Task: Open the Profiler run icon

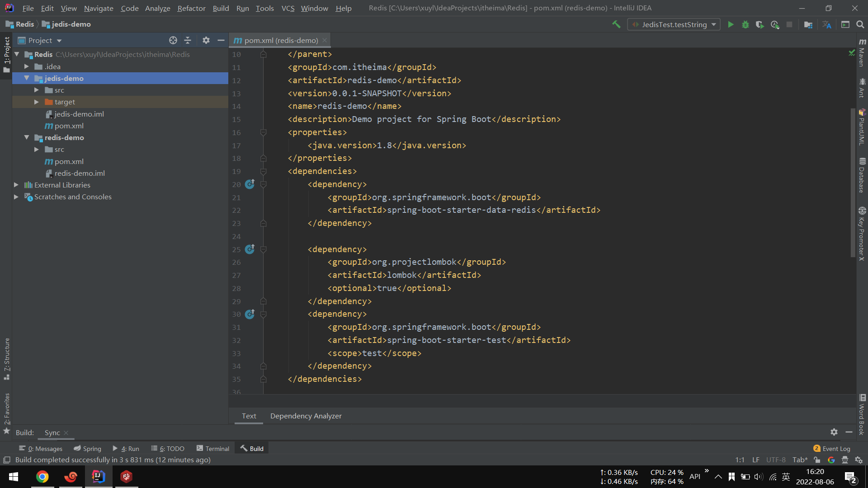Action: (x=775, y=24)
